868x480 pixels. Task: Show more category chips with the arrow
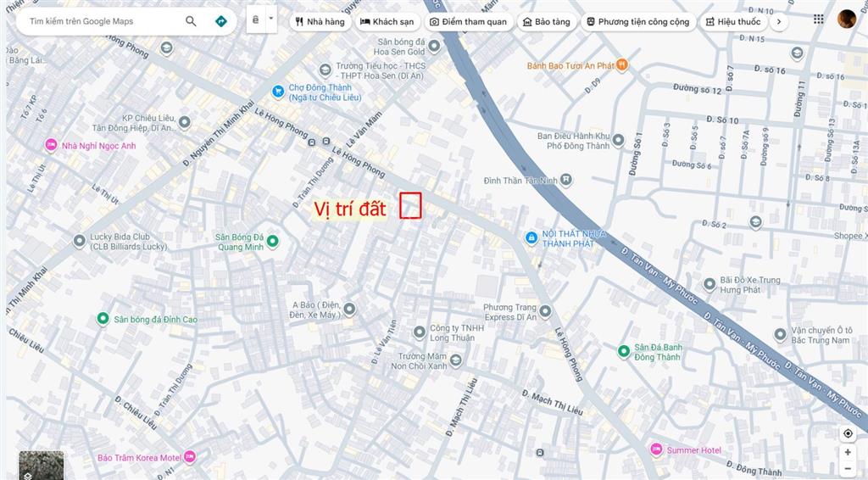click(779, 21)
